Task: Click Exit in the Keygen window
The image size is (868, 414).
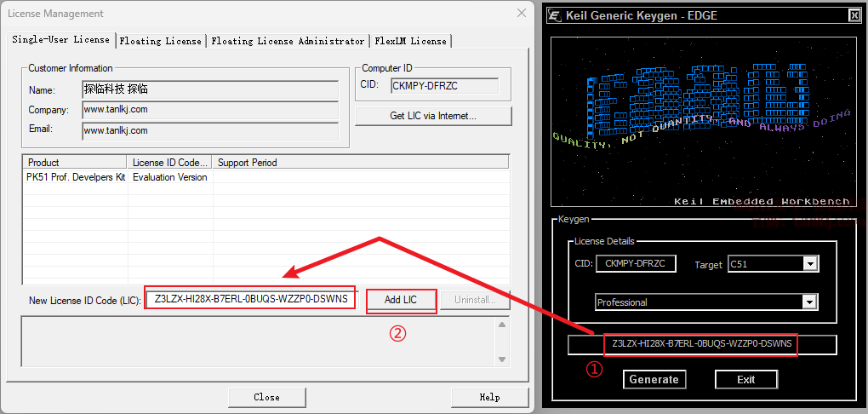Action: click(x=745, y=380)
